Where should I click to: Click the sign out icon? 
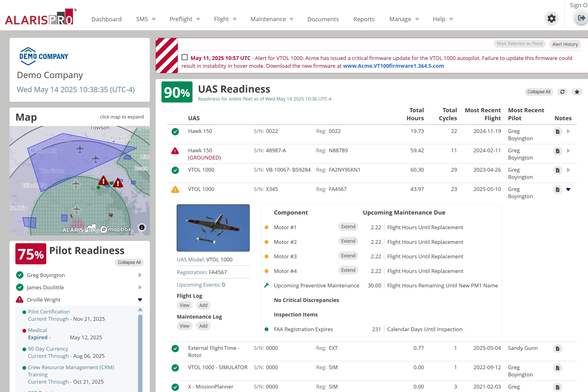(582, 18)
